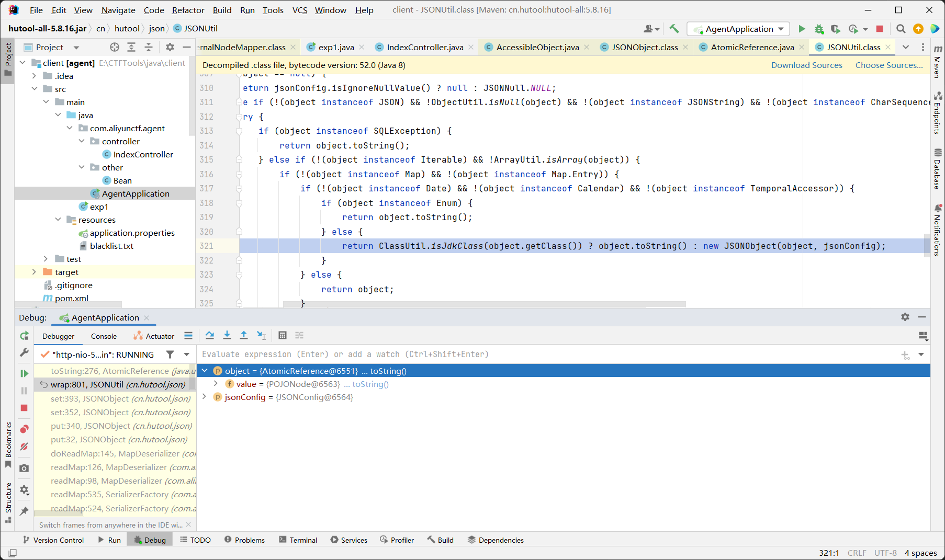Image resolution: width=945 pixels, height=560 pixels.
Task: Rerun AgentApplication in Debug panel
Action: (24, 336)
